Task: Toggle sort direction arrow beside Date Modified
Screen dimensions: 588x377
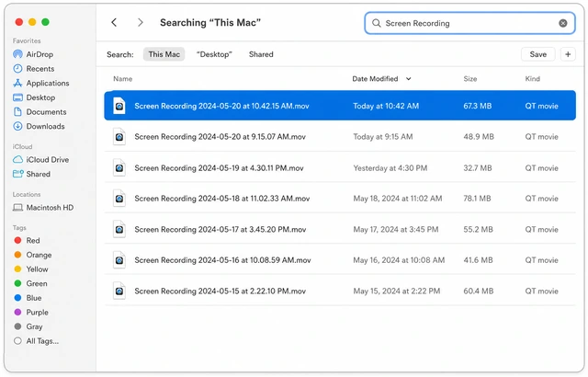Action: [408, 79]
